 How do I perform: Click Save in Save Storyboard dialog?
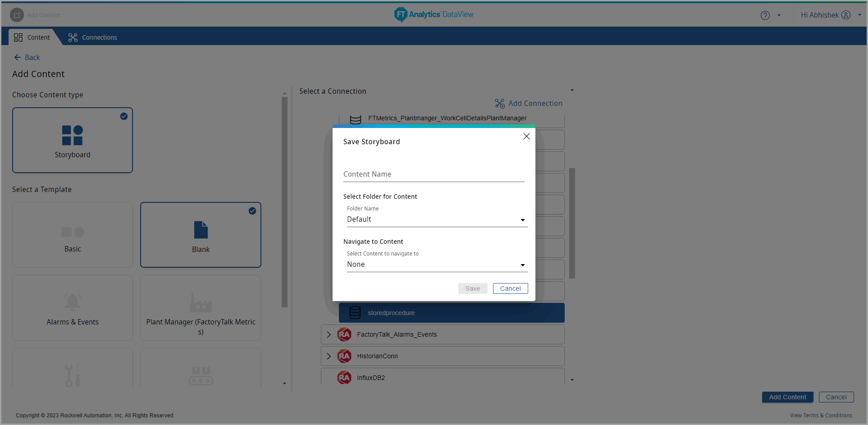pos(473,288)
